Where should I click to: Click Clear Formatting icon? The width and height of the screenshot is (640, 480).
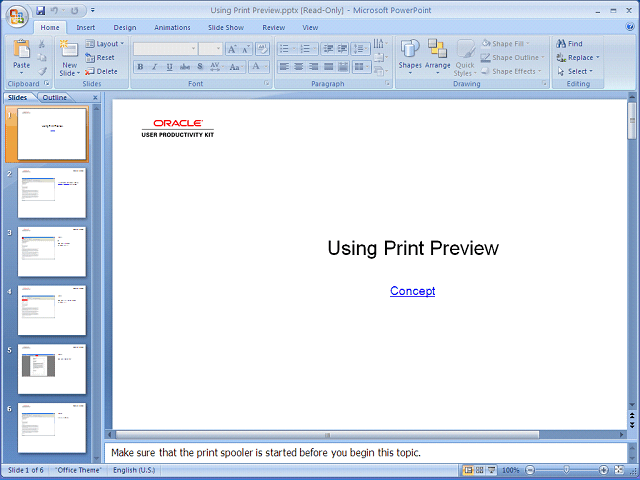[262, 49]
